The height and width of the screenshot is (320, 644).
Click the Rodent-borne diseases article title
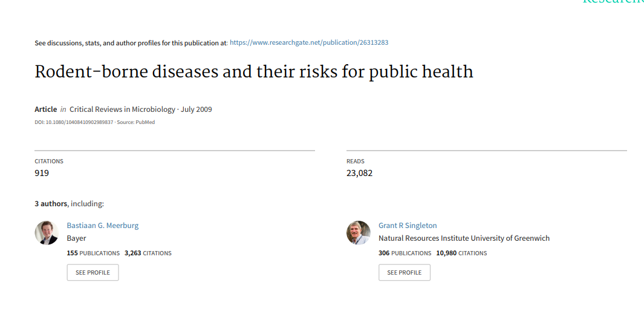254,72
